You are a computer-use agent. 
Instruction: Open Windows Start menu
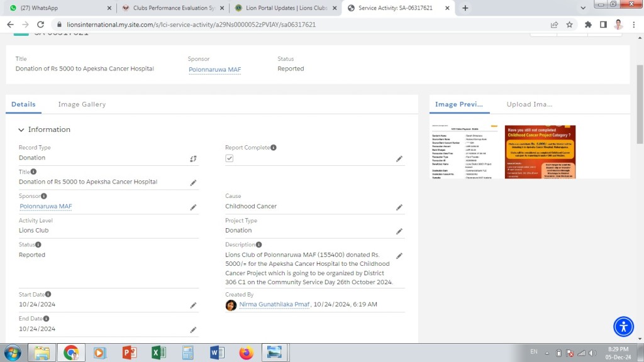coord(13,353)
